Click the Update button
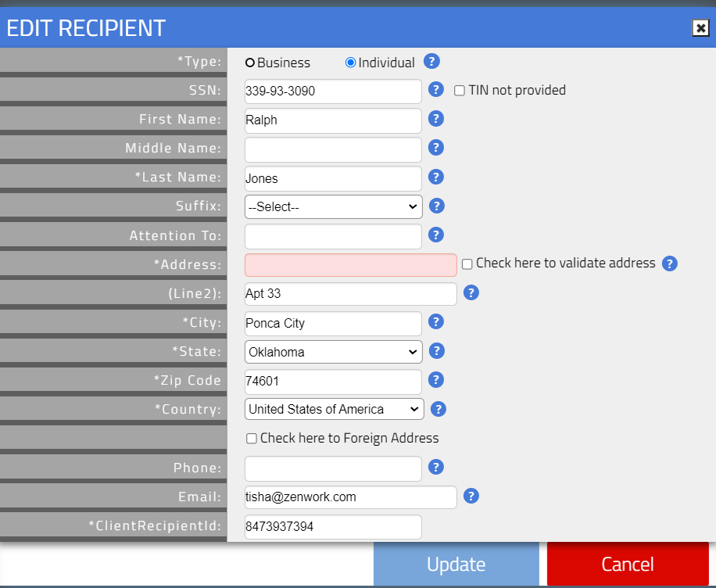 click(456, 564)
